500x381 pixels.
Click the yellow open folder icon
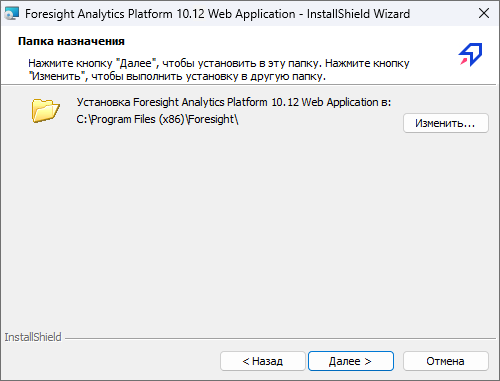coord(46,110)
